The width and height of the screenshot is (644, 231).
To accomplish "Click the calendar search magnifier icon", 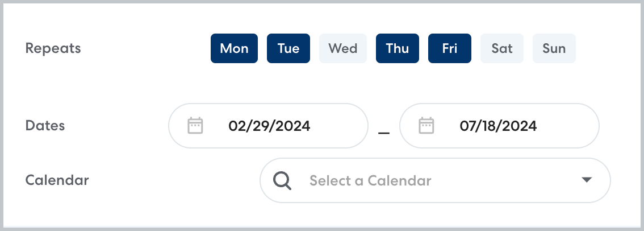I will [282, 180].
